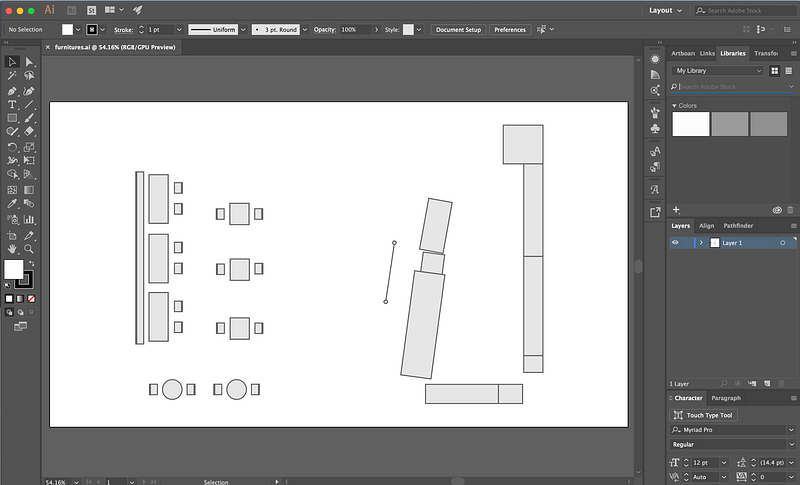Set fill mode to Color

9,299
